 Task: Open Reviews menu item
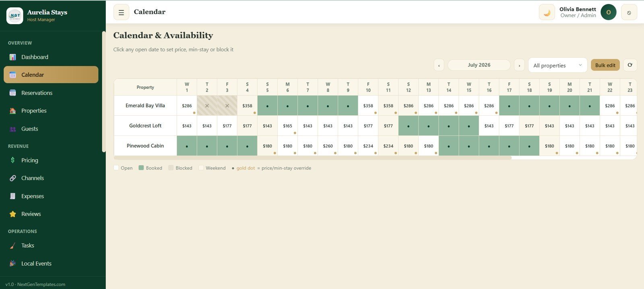tap(51, 214)
